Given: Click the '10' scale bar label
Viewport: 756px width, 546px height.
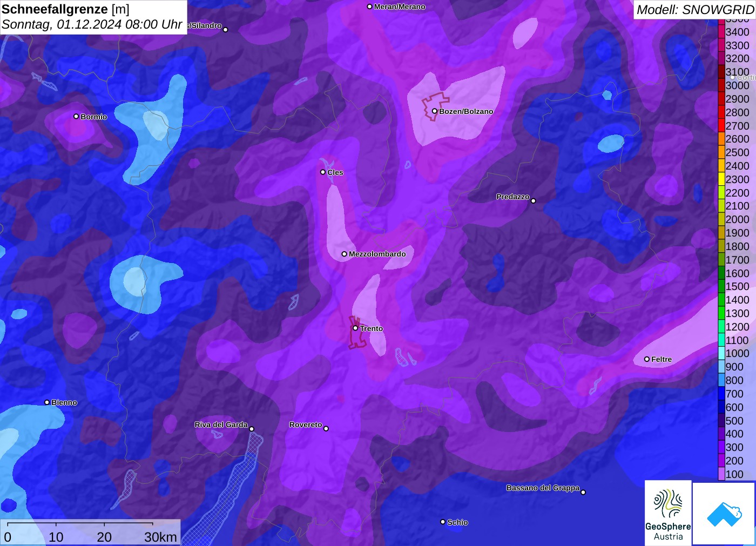Looking at the screenshot, I should pos(56,537).
